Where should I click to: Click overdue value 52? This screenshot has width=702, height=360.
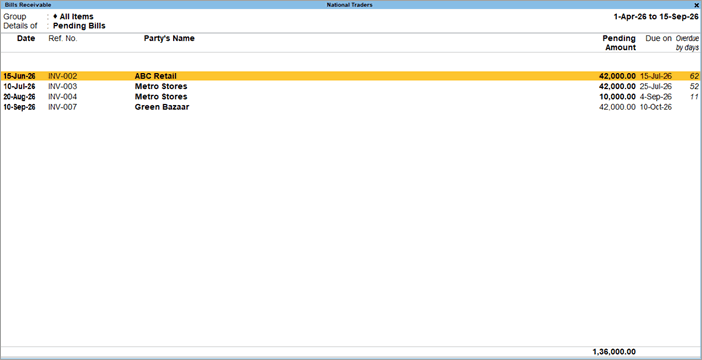(x=694, y=86)
